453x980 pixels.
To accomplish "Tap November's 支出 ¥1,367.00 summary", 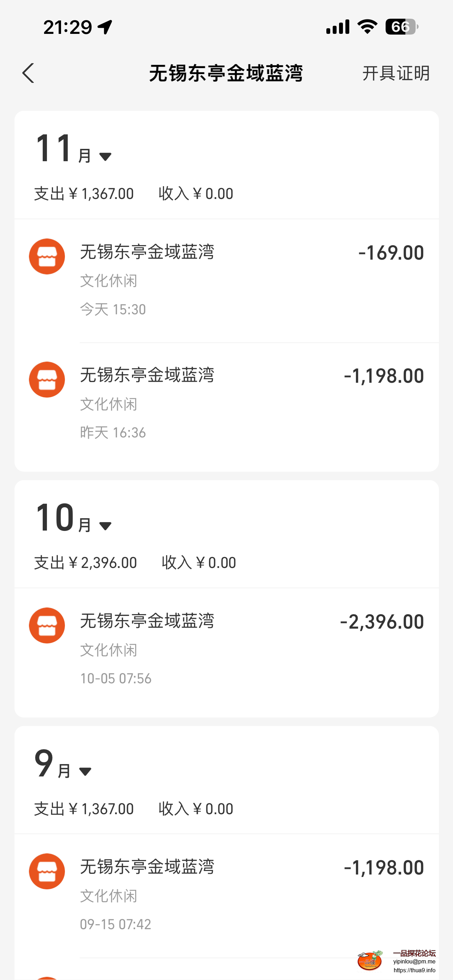I will point(84,194).
